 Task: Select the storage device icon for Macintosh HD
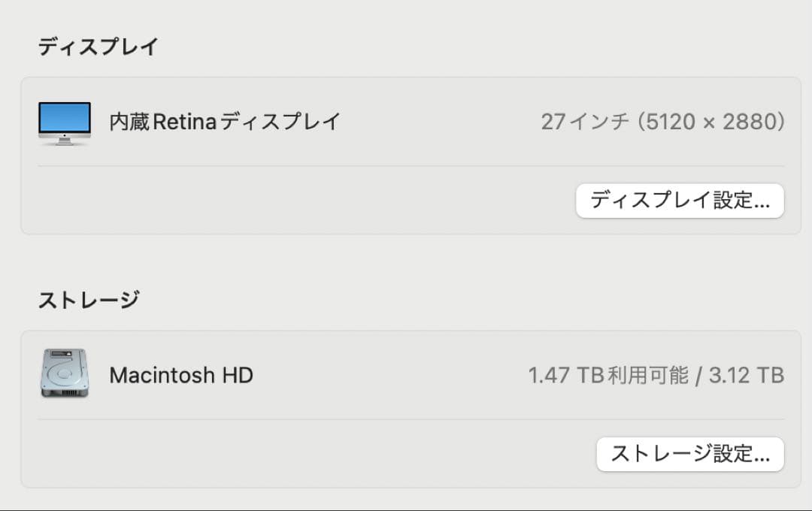coord(64,374)
